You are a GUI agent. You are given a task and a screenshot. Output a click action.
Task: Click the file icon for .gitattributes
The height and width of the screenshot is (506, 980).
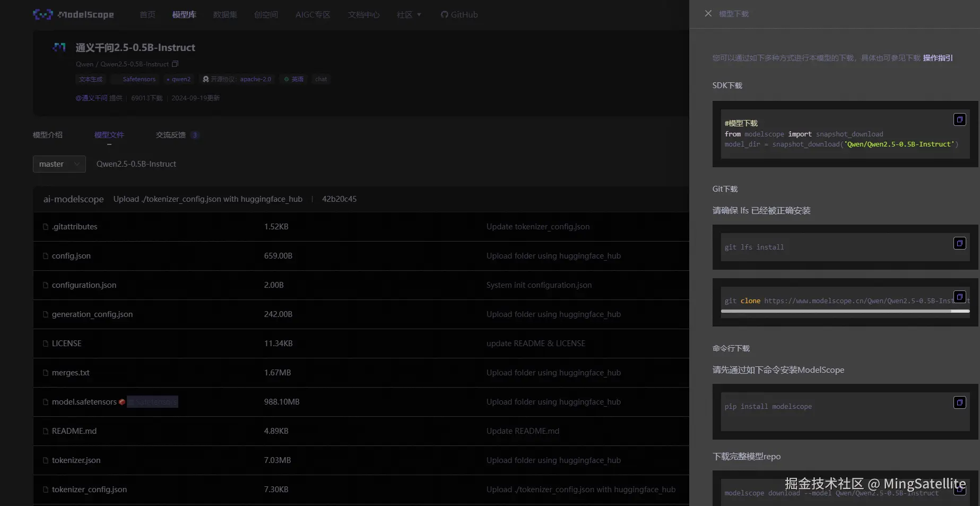coord(46,227)
